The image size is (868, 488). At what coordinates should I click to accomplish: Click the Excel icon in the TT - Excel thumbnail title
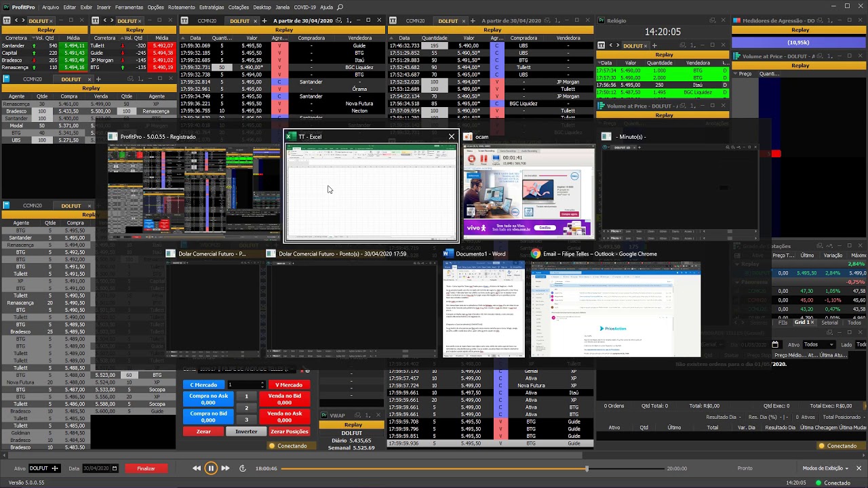pyautogui.click(x=292, y=137)
